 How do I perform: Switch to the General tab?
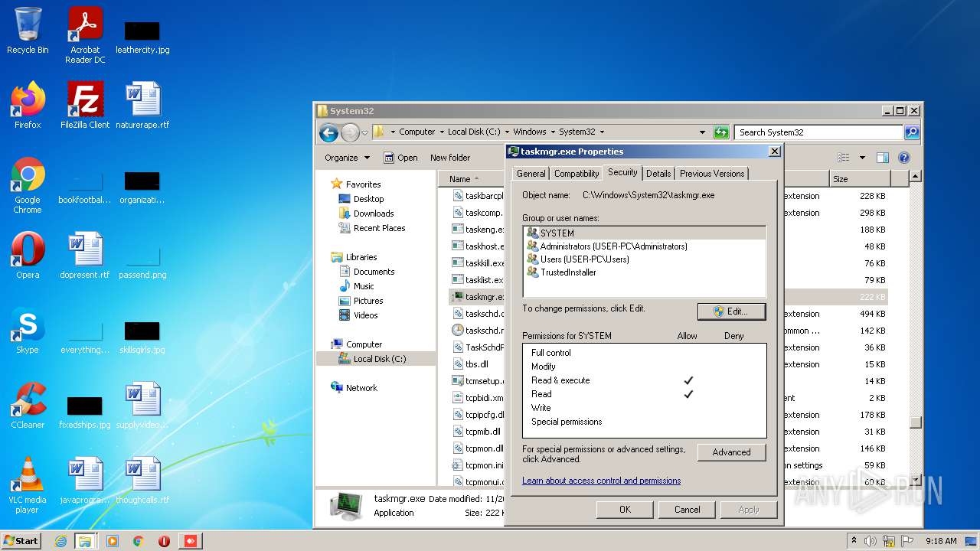(x=531, y=174)
